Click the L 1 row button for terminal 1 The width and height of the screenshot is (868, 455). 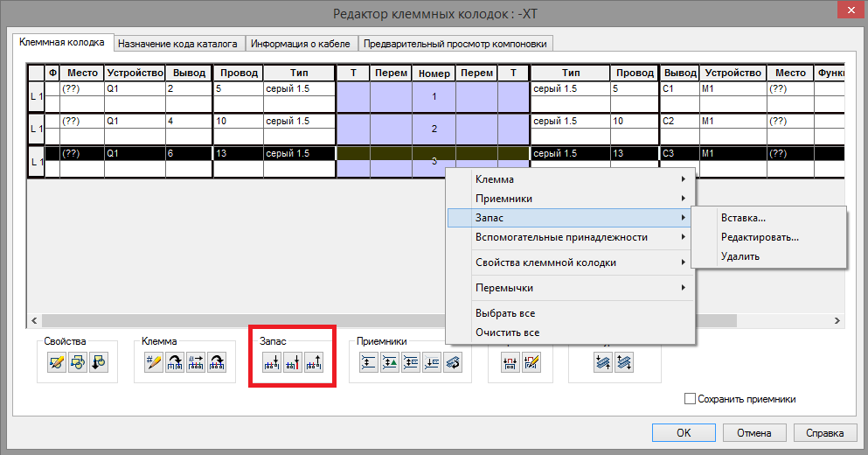[x=37, y=96]
